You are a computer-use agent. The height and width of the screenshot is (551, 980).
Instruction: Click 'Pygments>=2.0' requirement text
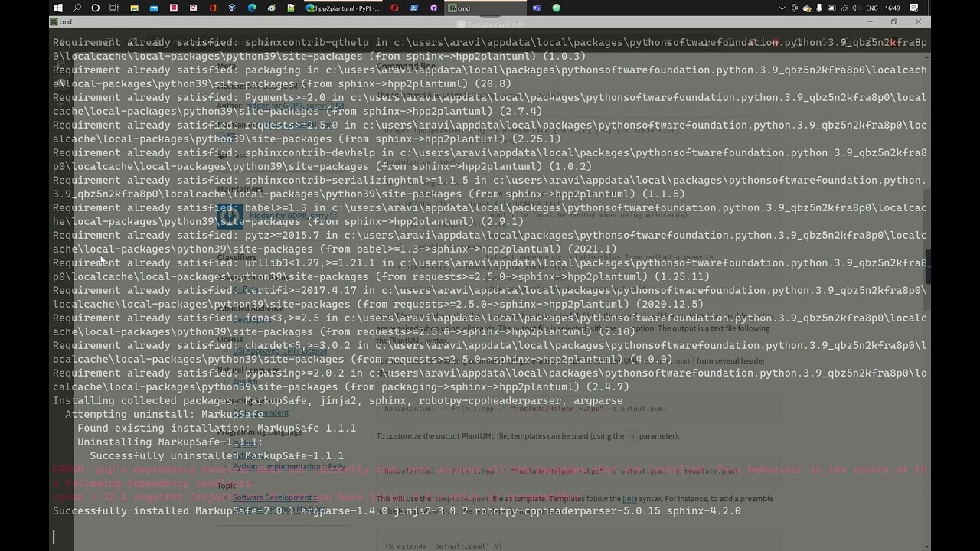[x=285, y=97]
